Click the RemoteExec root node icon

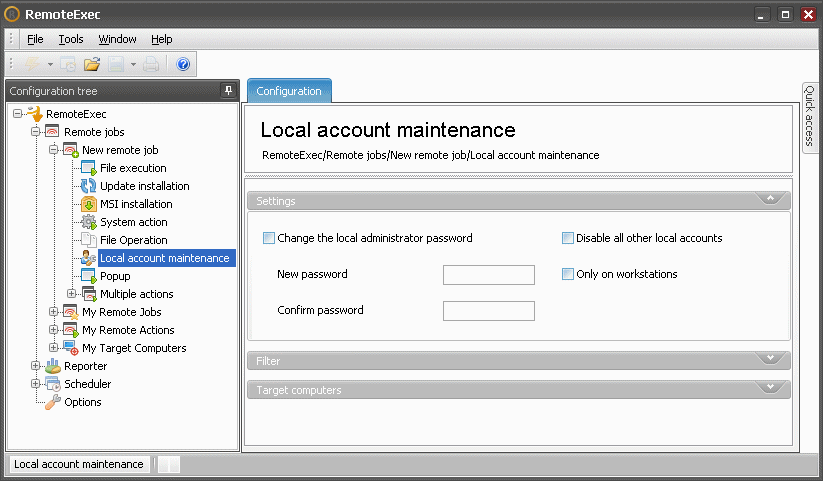[x=35, y=113]
